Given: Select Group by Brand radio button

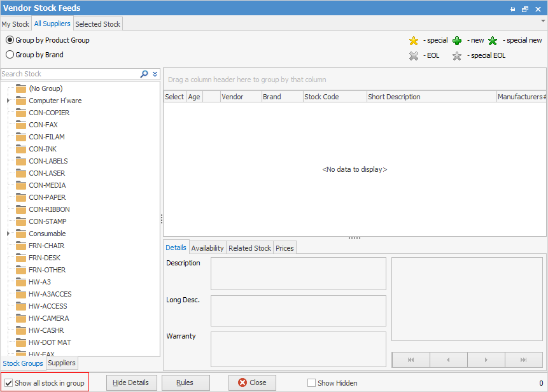Looking at the screenshot, I should pos(10,55).
